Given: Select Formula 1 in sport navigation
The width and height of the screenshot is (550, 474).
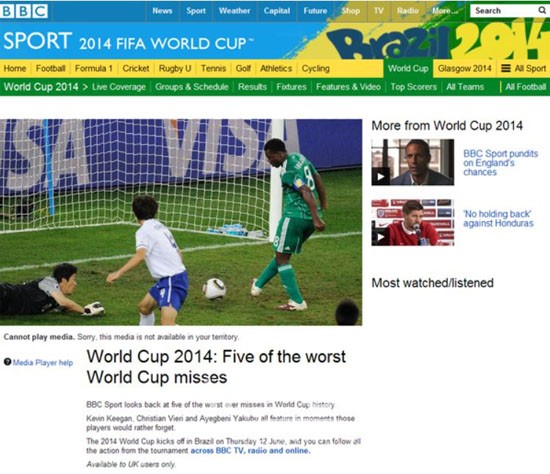Looking at the screenshot, I should tap(94, 68).
